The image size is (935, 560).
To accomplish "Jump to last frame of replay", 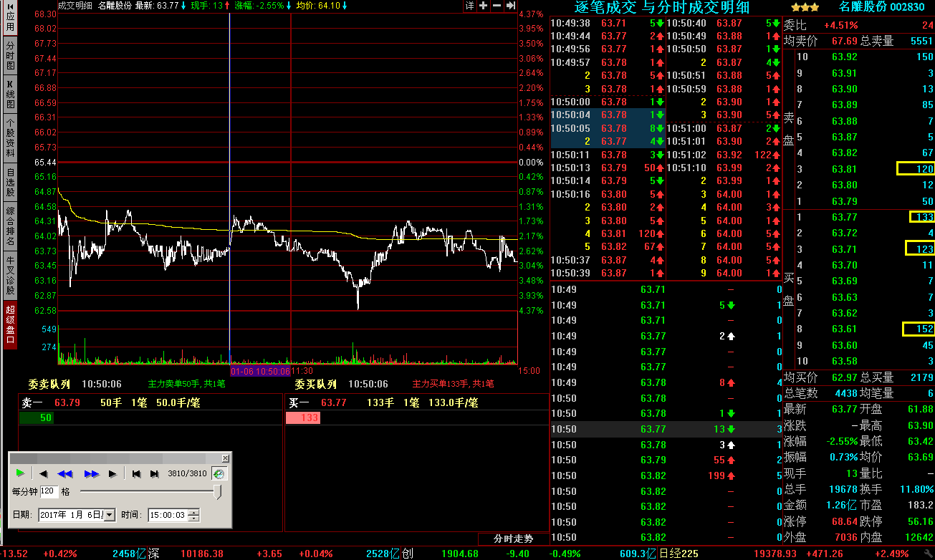I will point(154,473).
